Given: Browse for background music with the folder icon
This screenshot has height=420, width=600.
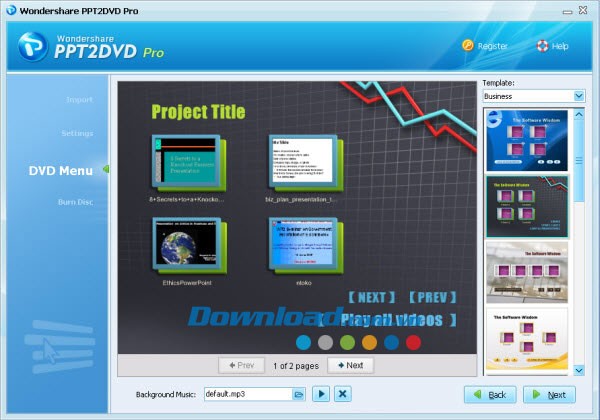Looking at the screenshot, I should [x=298, y=394].
